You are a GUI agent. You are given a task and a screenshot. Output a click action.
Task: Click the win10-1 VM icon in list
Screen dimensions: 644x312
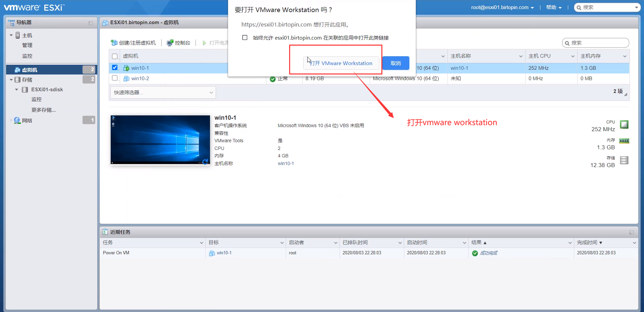click(x=126, y=68)
